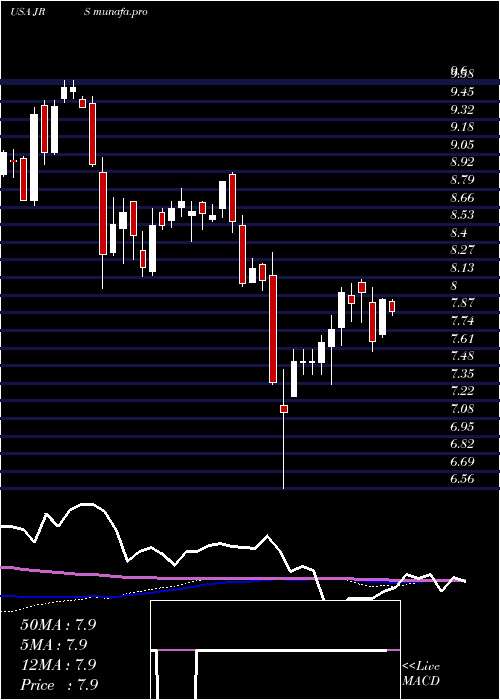Click the 7.61 price axis label
Screen dimensions: 500x700
click(x=462, y=338)
